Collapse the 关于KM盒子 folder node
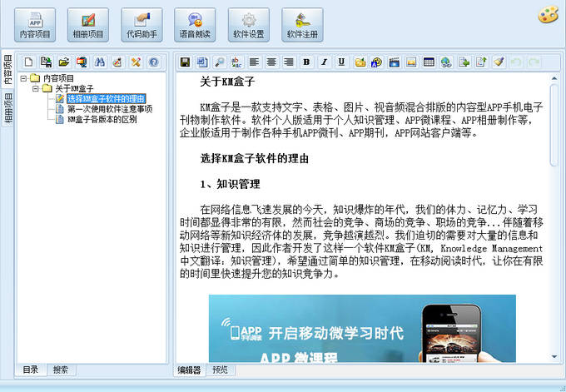Image resolution: width=566 pixels, height=392 pixels. (36, 88)
